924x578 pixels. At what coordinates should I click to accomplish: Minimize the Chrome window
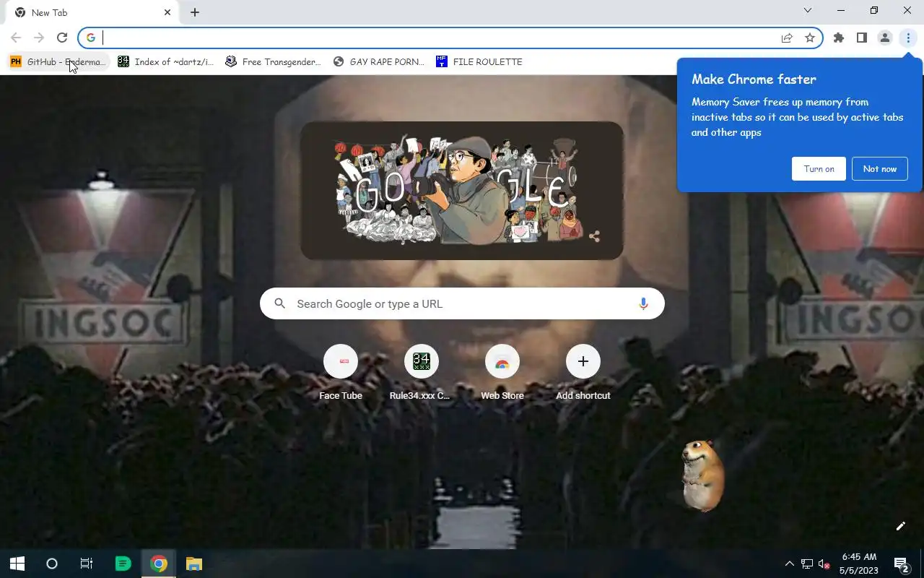point(841,10)
